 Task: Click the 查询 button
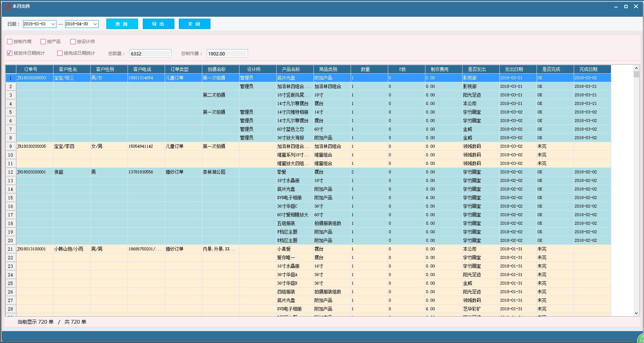tap(122, 24)
